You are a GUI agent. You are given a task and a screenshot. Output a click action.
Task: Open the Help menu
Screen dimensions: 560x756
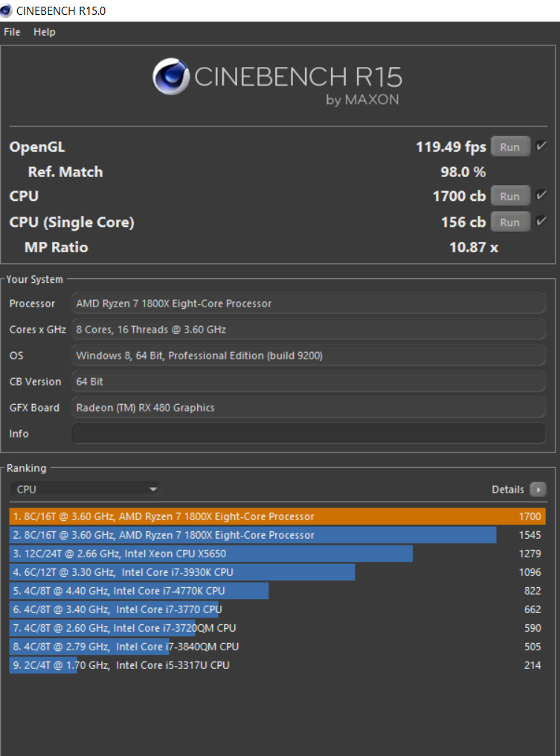click(45, 32)
